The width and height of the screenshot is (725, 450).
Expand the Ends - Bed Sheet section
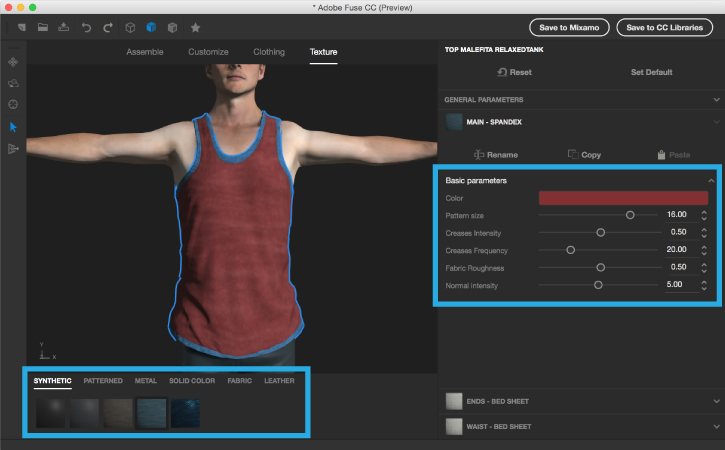[x=716, y=401]
